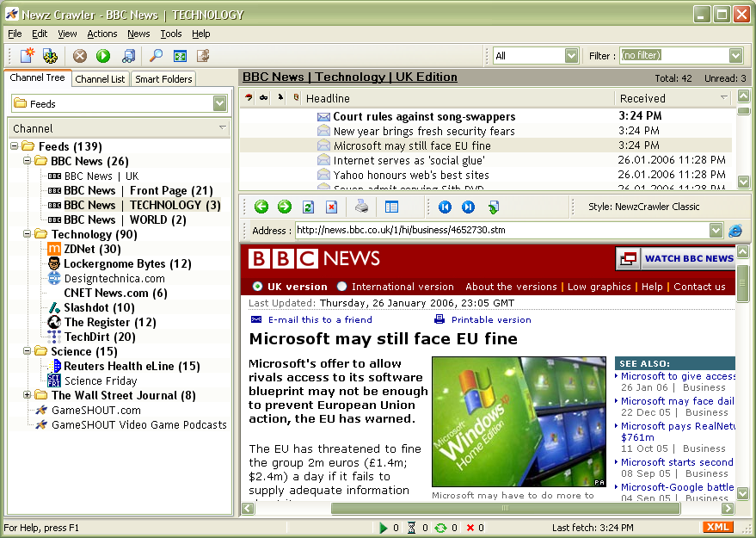Click the New channel toolbar icon
The width and height of the screenshot is (756, 538).
[28, 56]
